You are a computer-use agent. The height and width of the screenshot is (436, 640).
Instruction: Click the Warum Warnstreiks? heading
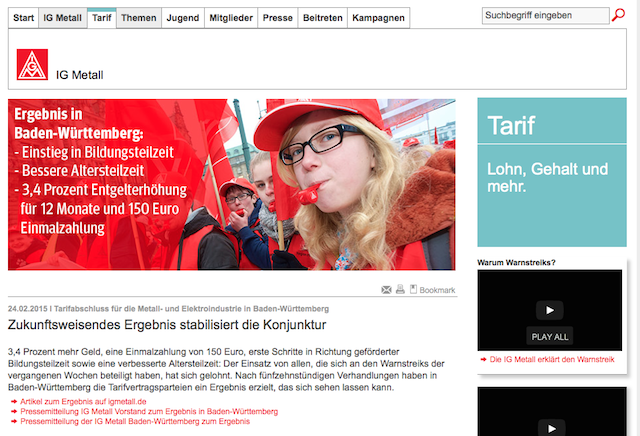[x=516, y=262]
